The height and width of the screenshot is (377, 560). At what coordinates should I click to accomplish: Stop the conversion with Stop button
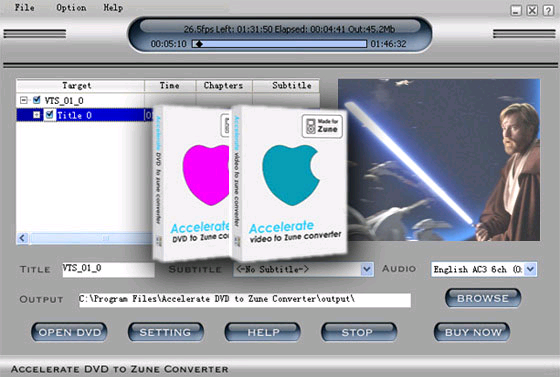[x=359, y=332]
